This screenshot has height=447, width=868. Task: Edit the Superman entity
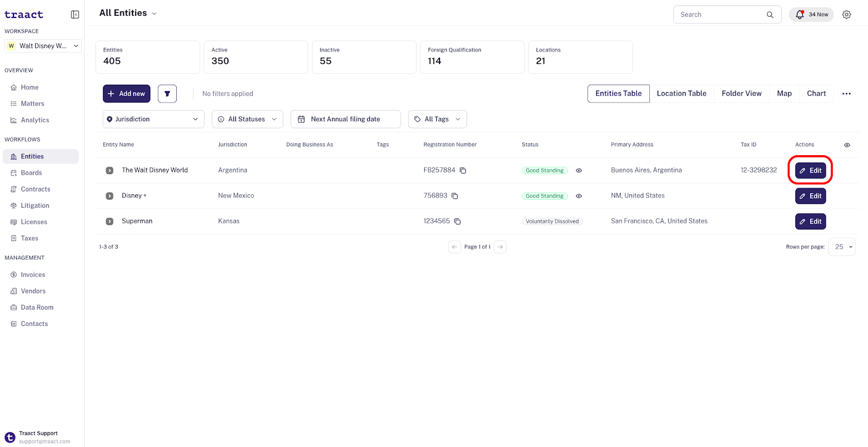(x=810, y=221)
